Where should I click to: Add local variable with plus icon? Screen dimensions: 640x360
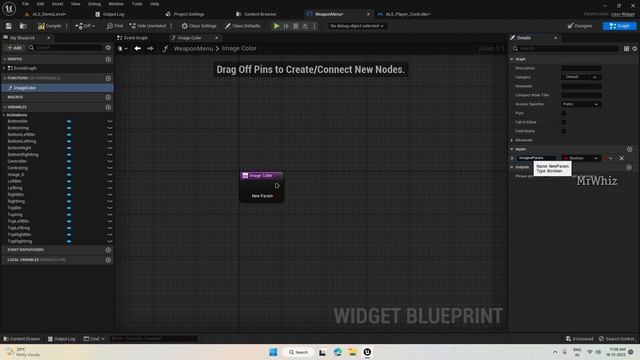point(108,260)
